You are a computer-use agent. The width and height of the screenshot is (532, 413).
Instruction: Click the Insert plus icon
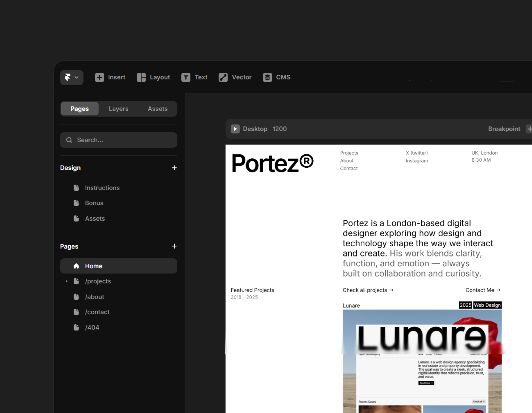99,77
